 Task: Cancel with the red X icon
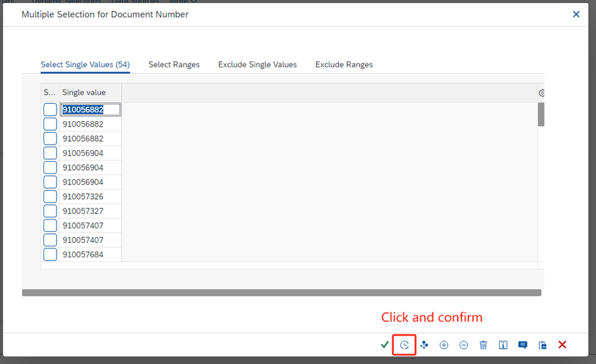pyautogui.click(x=562, y=345)
